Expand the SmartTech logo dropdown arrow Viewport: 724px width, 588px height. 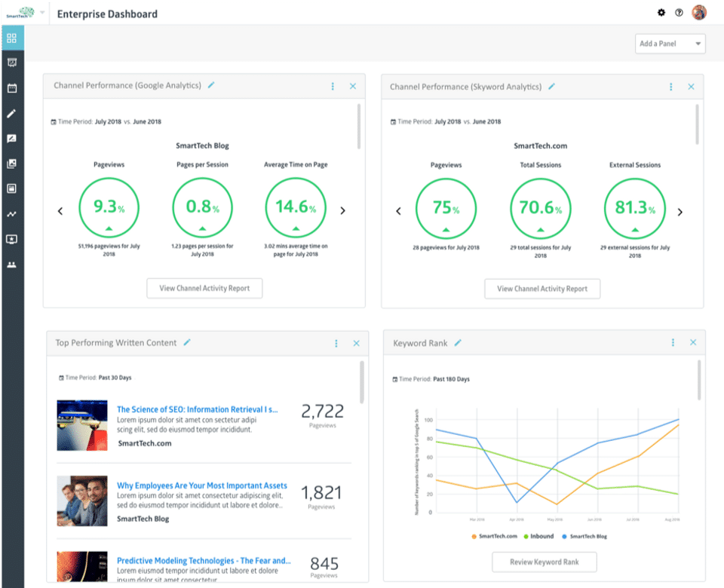(42, 13)
